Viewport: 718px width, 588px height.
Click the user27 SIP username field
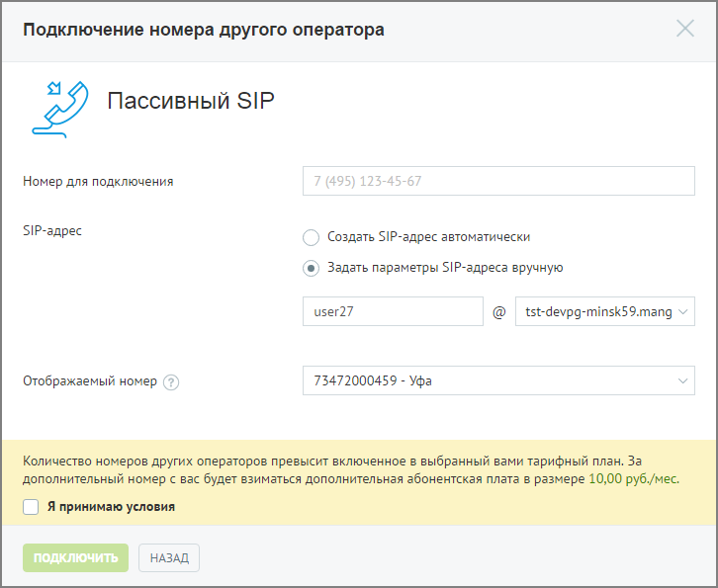click(393, 311)
